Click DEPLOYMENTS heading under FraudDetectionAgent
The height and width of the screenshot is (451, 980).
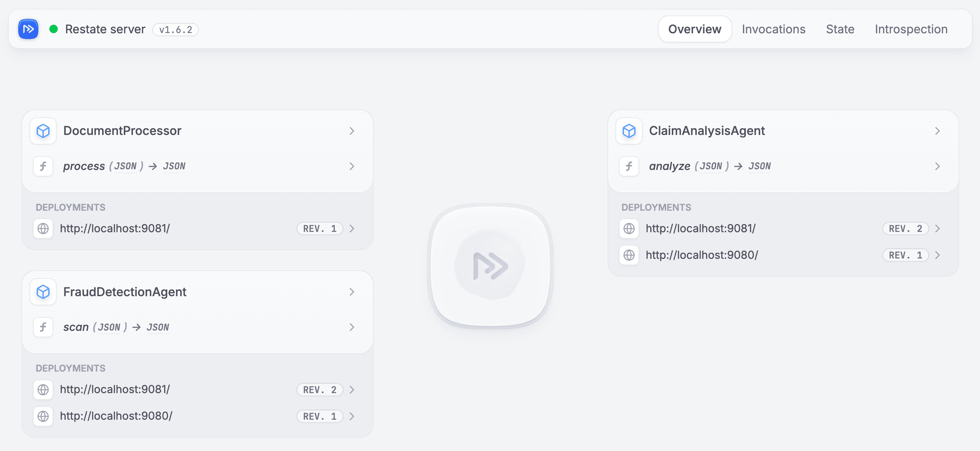[x=70, y=368]
